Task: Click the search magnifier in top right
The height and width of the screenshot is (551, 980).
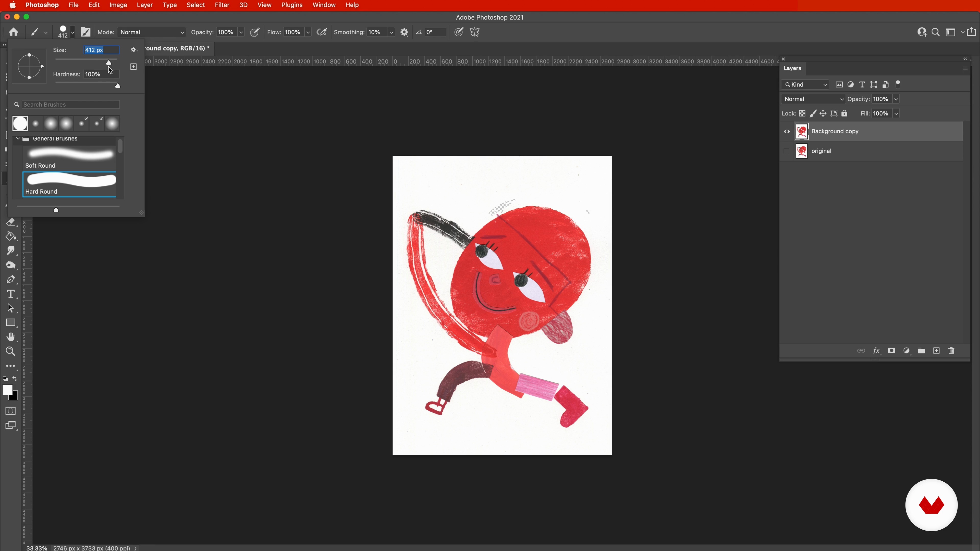Action: click(936, 32)
